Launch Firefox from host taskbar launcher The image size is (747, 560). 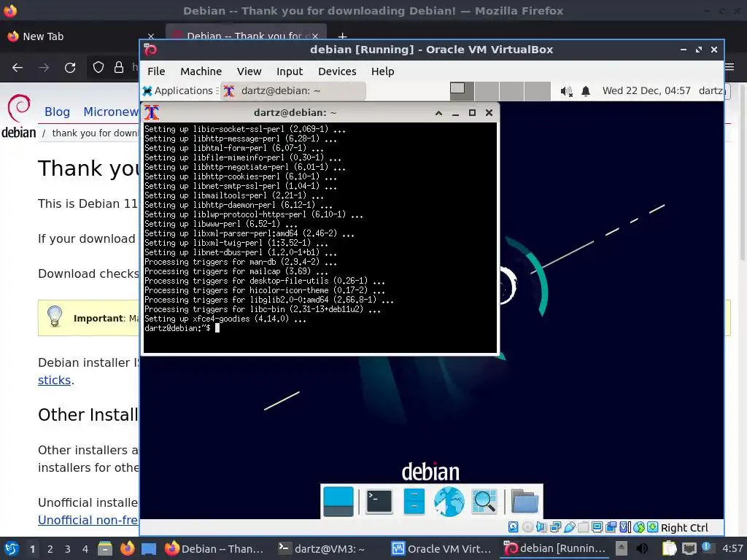coord(127,548)
